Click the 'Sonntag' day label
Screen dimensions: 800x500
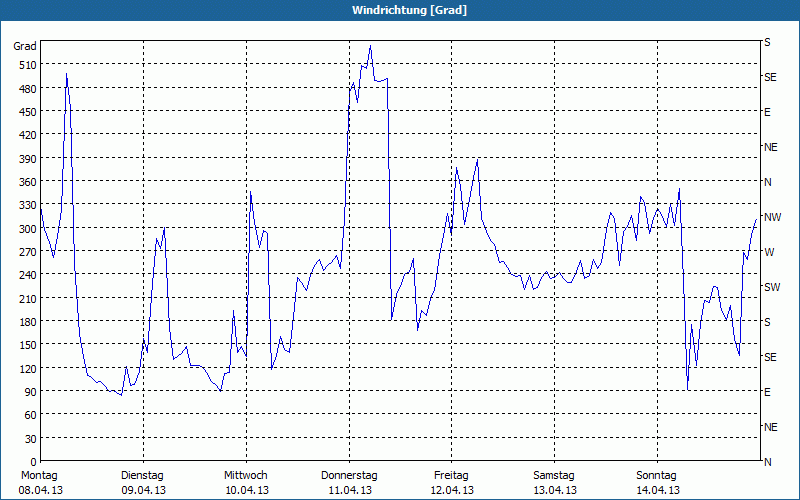(x=657, y=476)
